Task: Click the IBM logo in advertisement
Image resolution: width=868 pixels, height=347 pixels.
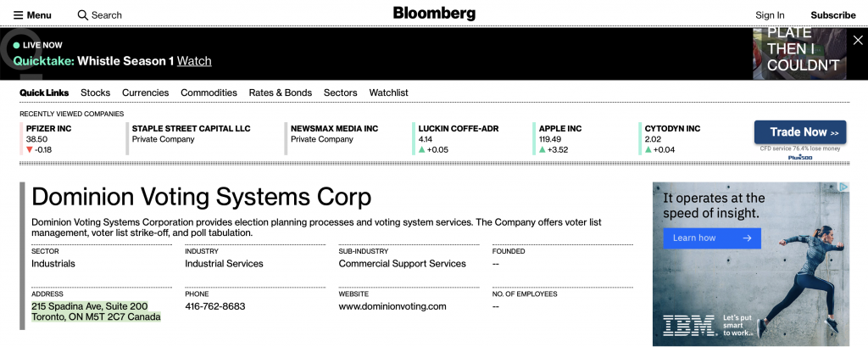Action: click(x=689, y=326)
